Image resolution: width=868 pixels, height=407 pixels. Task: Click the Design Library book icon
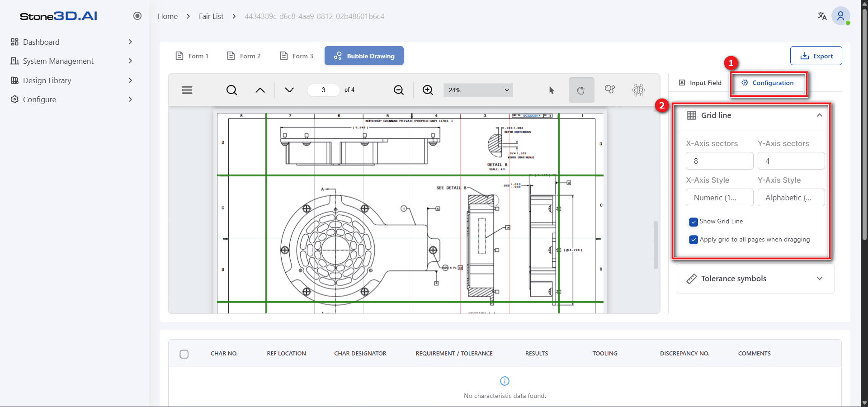point(14,80)
